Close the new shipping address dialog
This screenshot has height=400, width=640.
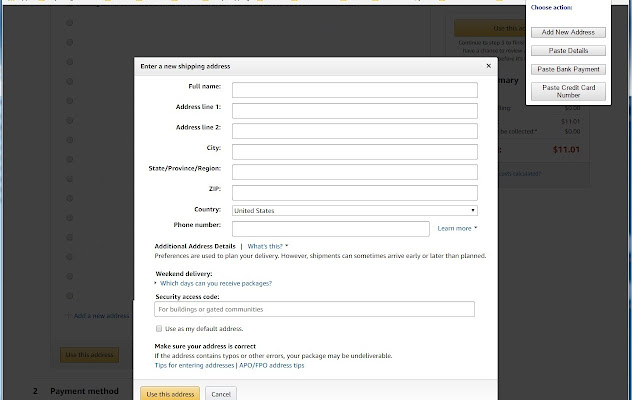click(x=489, y=66)
